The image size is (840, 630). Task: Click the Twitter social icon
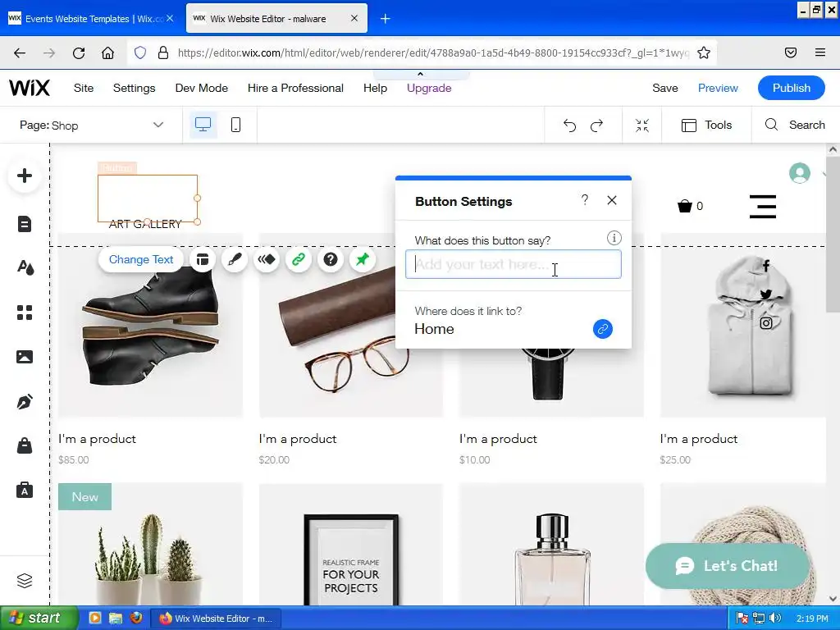[766, 294]
